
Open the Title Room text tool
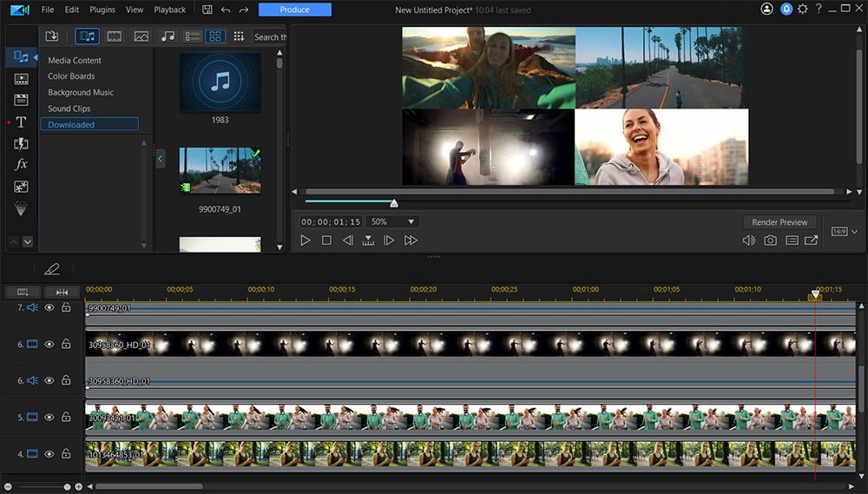tap(21, 122)
